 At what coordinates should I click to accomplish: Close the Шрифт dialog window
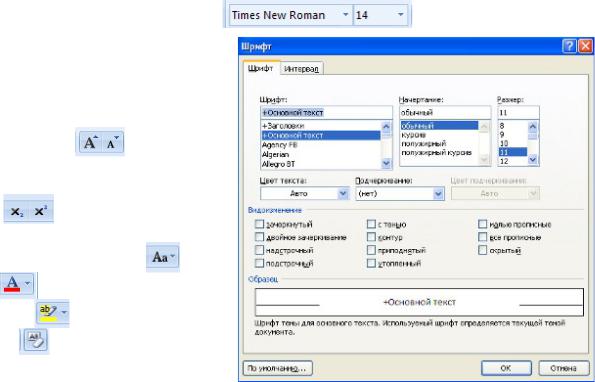coord(585,46)
